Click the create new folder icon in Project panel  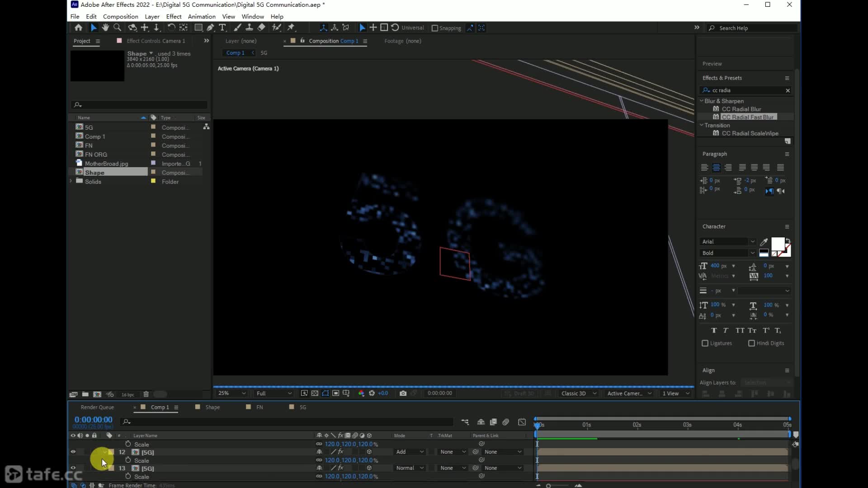tap(85, 394)
